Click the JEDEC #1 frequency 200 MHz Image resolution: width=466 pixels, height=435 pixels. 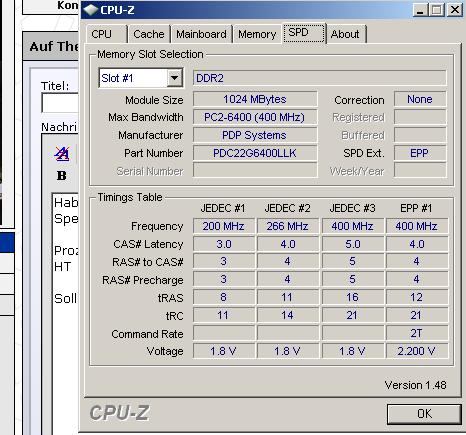pos(224,226)
